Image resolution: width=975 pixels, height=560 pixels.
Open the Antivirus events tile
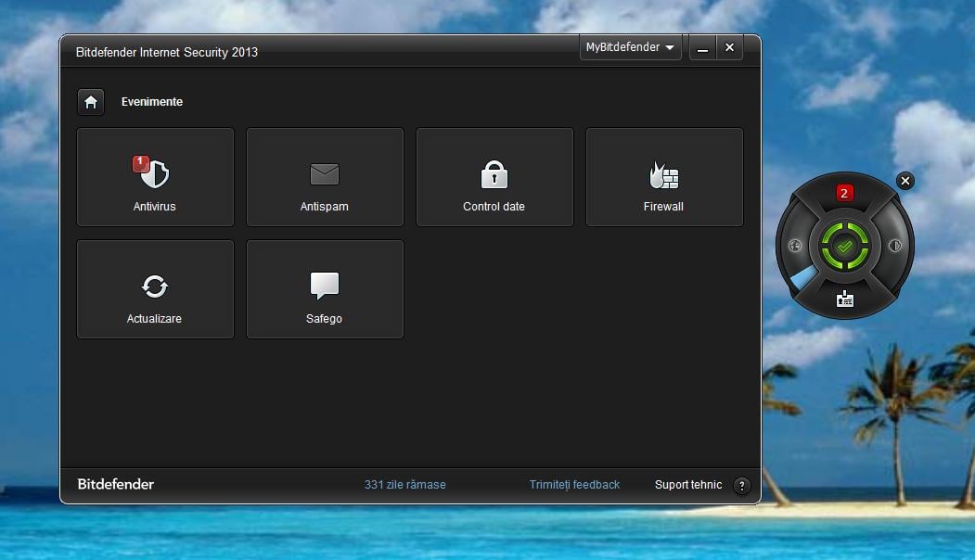(155, 177)
